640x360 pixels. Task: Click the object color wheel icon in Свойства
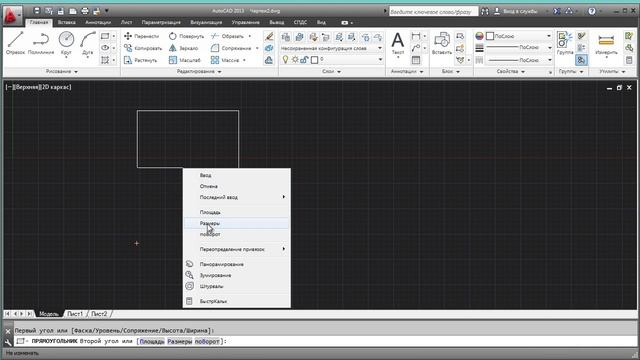click(x=479, y=36)
